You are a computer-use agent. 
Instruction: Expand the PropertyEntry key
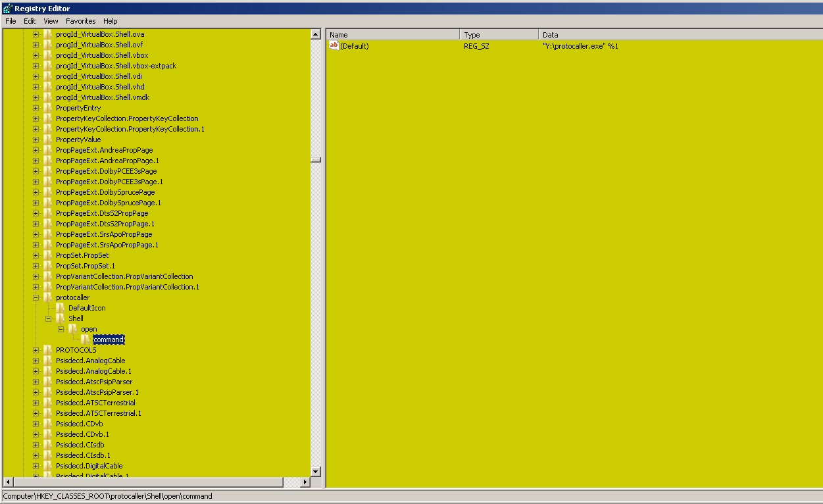point(36,108)
